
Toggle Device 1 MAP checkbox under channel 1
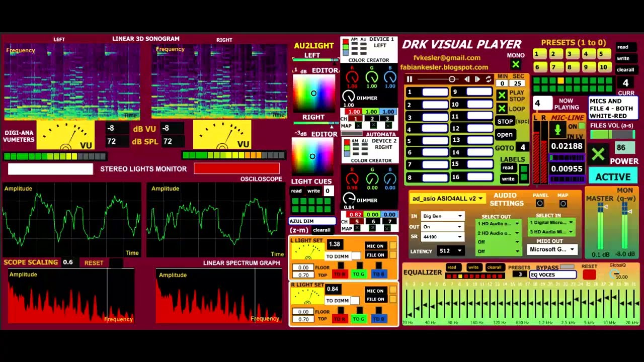click(358, 126)
